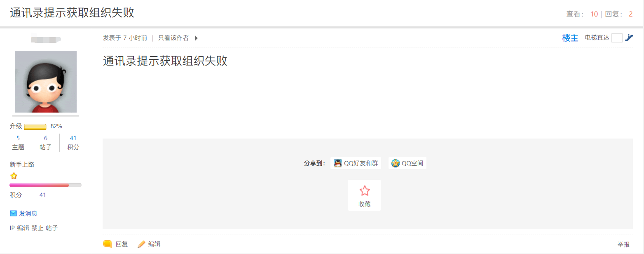The width and height of the screenshot is (644, 254).
Task: Click the 举报 report link
Action: pos(623,244)
